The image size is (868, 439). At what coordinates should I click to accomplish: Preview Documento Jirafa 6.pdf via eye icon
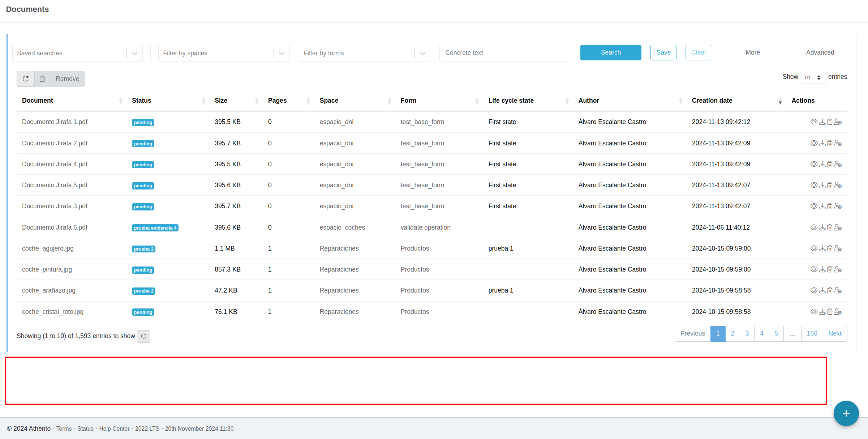(x=813, y=227)
